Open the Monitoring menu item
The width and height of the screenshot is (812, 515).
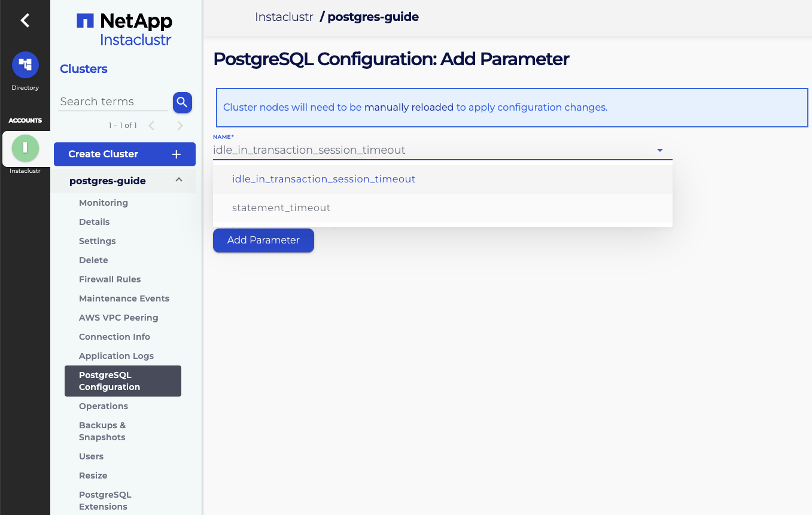pos(104,203)
